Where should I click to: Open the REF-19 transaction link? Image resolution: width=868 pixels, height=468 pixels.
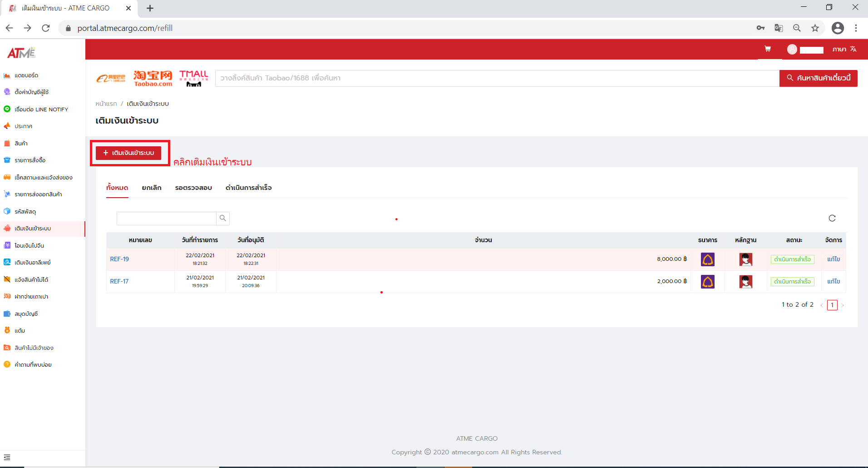pyautogui.click(x=119, y=259)
